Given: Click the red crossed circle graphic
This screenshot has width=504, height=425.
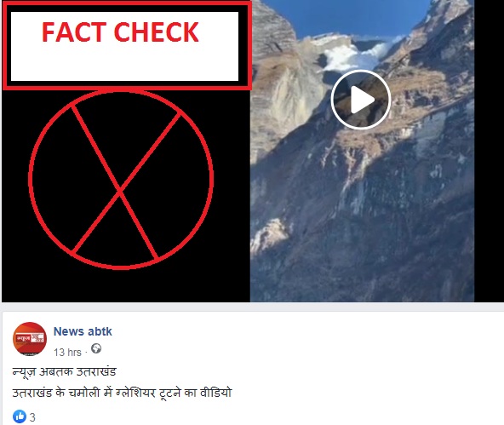Looking at the screenshot, I should click(x=121, y=179).
